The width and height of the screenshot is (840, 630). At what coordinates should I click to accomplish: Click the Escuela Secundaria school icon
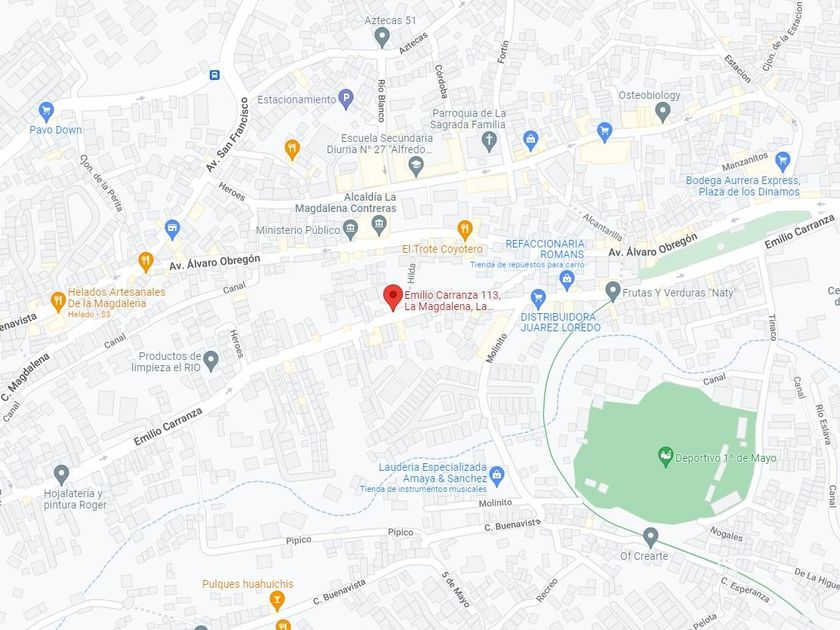coord(416,167)
